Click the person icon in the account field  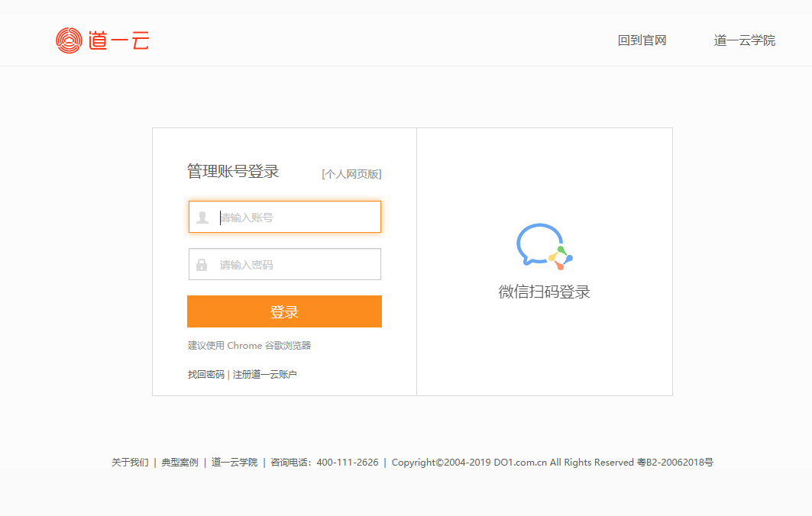coord(202,217)
